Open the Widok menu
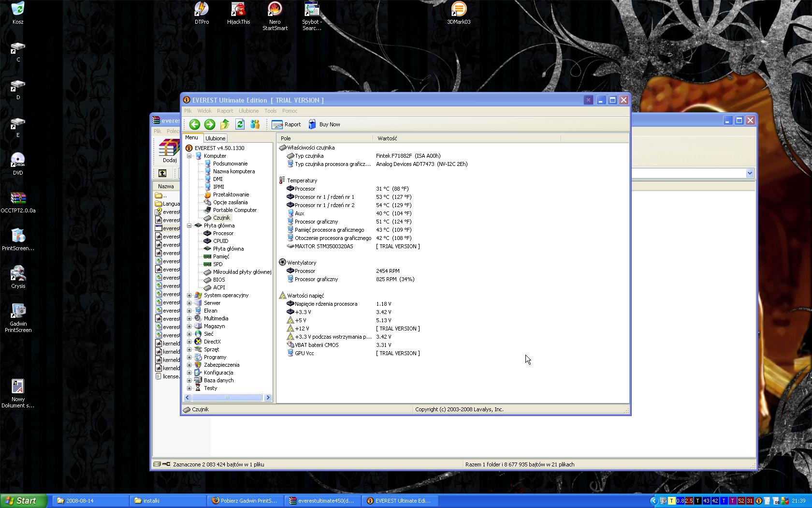This screenshot has width=812, height=508. tap(204, 111)
